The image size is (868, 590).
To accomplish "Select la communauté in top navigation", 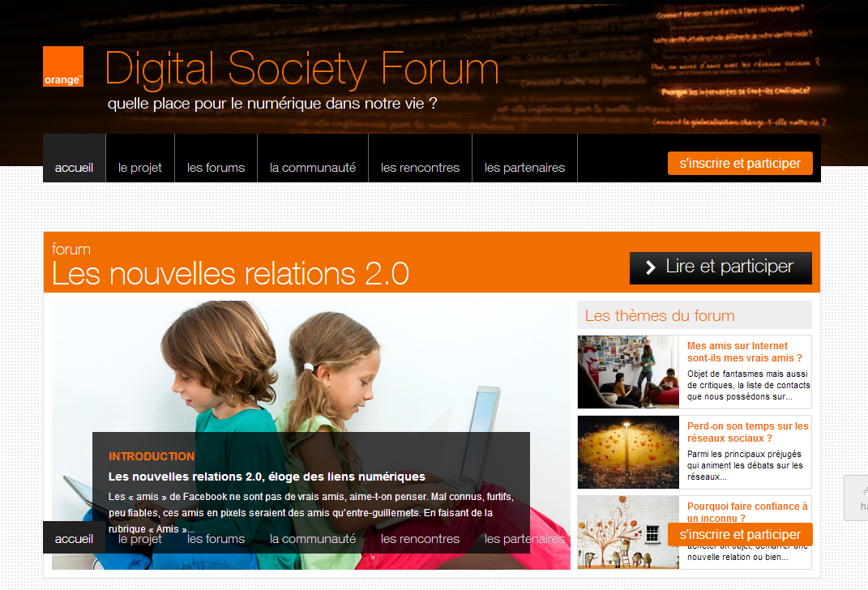I will [x=313, y=167].
